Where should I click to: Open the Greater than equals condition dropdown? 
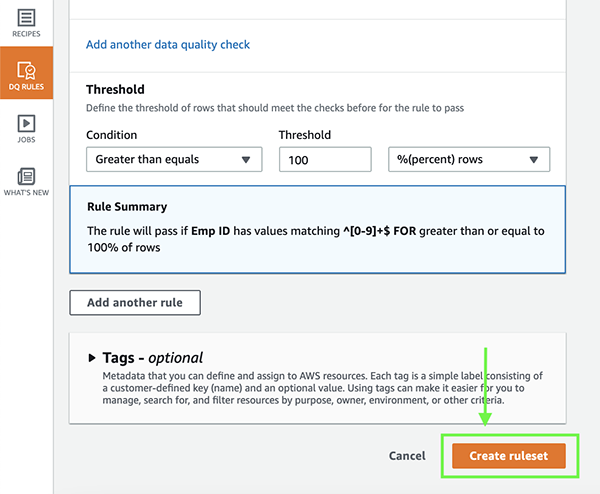click(x=174, y=159)
